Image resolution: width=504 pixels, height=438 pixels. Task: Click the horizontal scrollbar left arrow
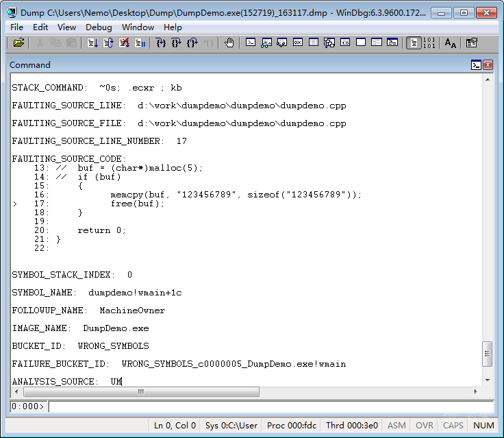16,391
